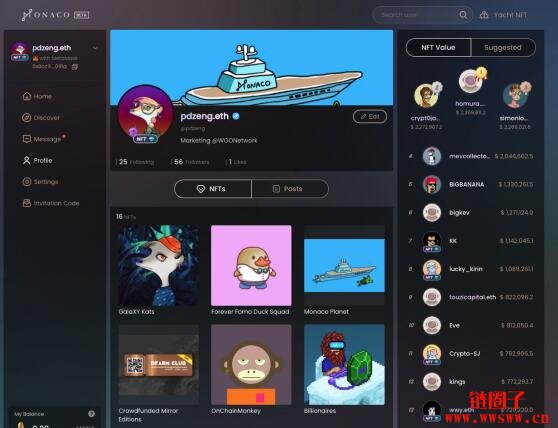
Task: Switch to the NFTs tab
Action: coord(213,189)
